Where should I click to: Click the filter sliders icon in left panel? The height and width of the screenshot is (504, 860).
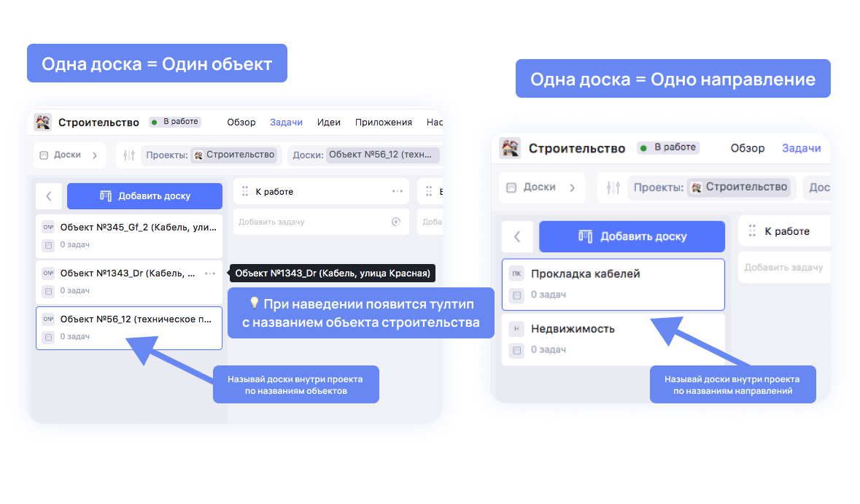pos(129,155)
